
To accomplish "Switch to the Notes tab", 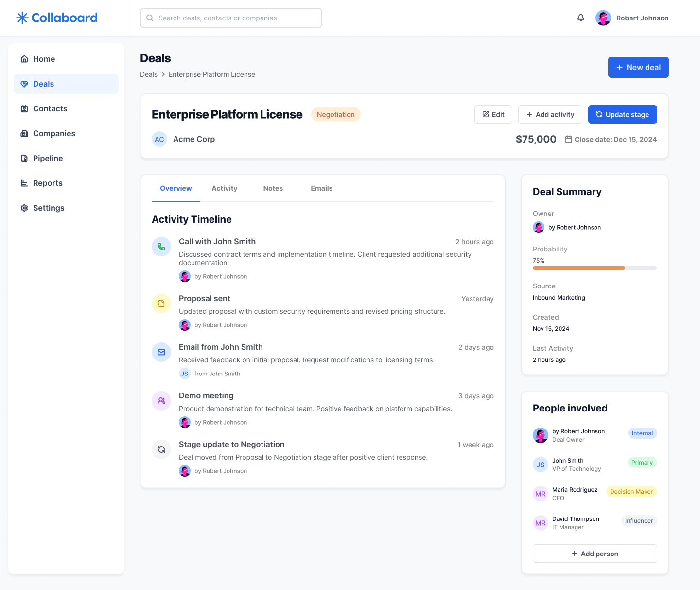I will tap(273, 188).
